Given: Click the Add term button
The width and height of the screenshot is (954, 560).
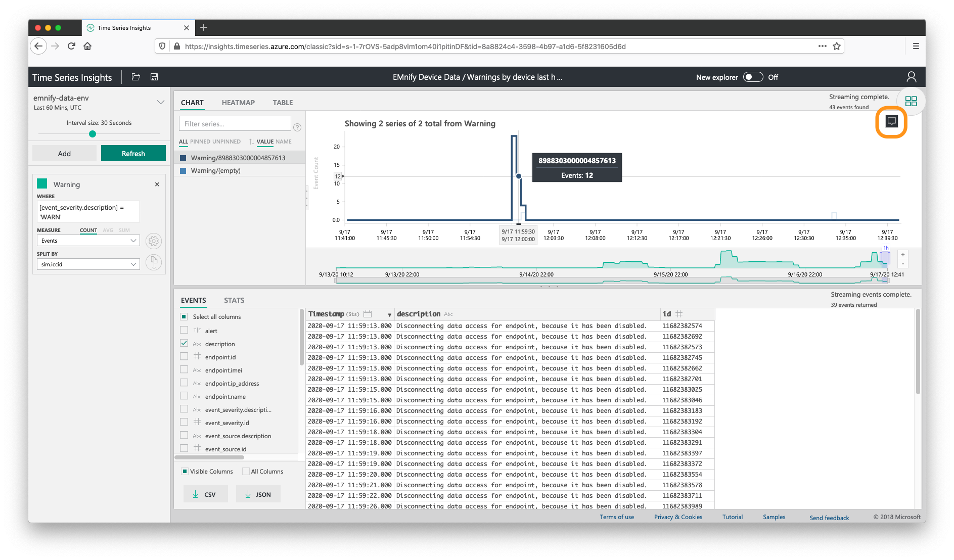Looking at the screenshot, I should [64, 153].
